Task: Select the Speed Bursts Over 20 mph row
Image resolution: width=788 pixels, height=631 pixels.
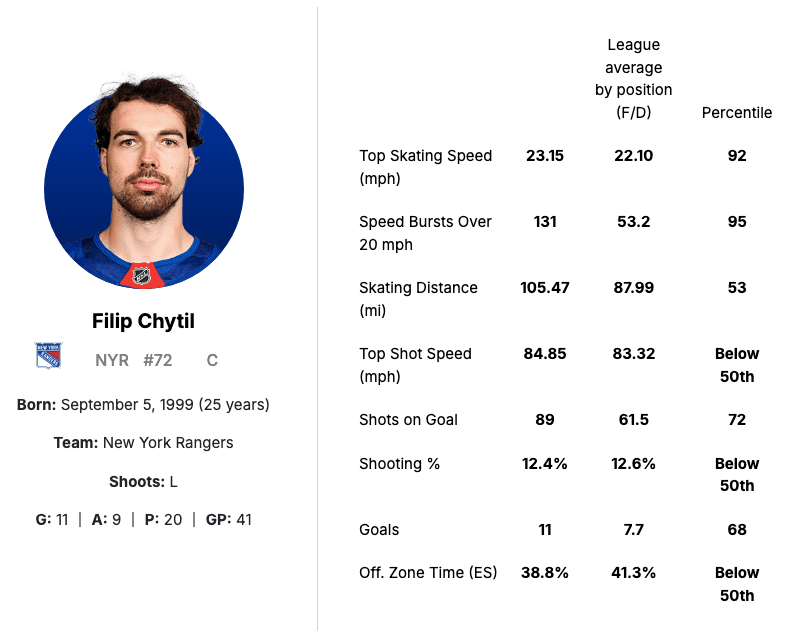Action: click(426, 233)
